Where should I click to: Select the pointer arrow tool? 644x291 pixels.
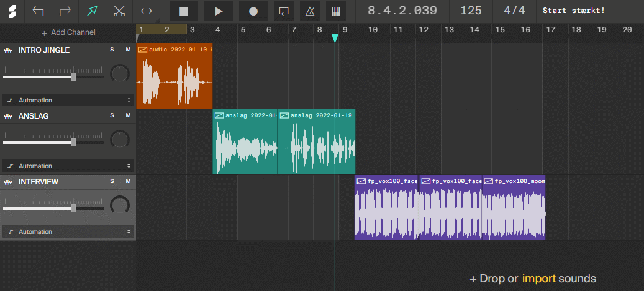click(x=92, y=11)
